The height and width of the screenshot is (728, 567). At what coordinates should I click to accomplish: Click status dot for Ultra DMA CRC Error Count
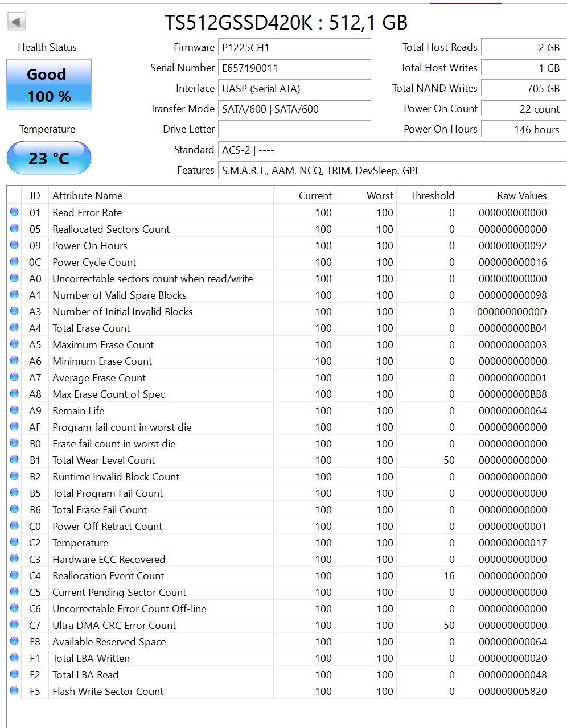click(14, 625)
